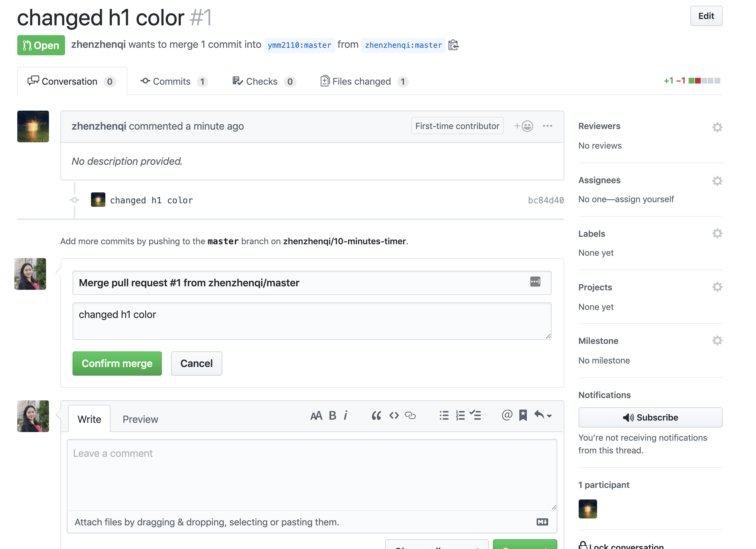The image size is (756, 549).
Task: Insert code with the code brackets icon
Action: [394, 416]
